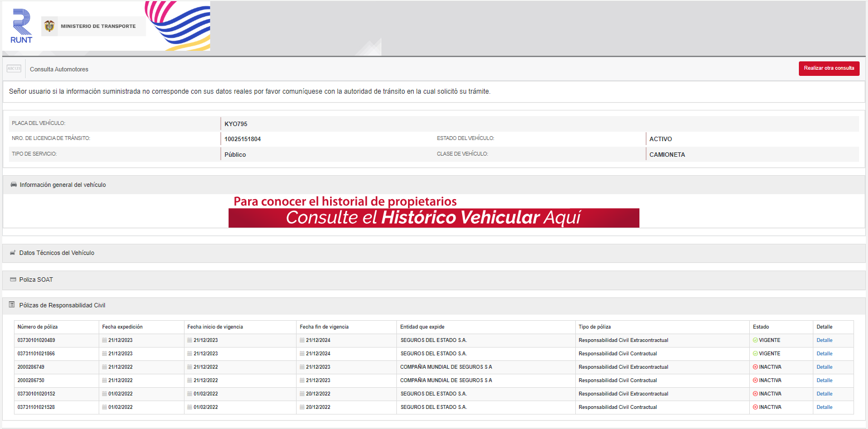
Task: Click the Pólizas de Responsabilidad Civil list icon
Action: click(x=12, y=305)
